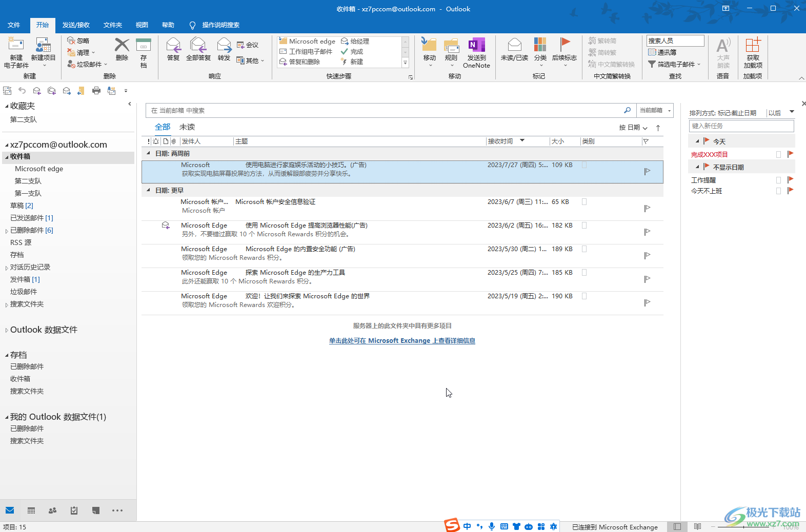Click the Unread/Read (未读/已读) icon

pyautogui.click(x=514, y=45)
